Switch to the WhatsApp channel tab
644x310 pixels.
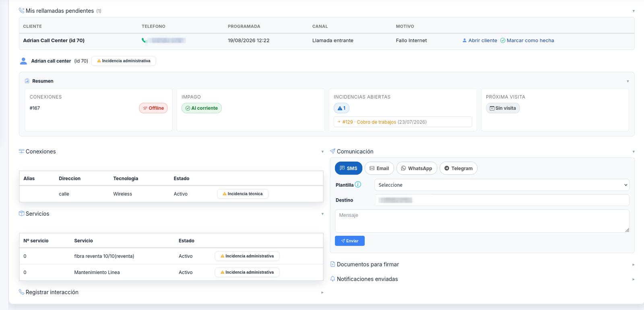tap(417, 168)
